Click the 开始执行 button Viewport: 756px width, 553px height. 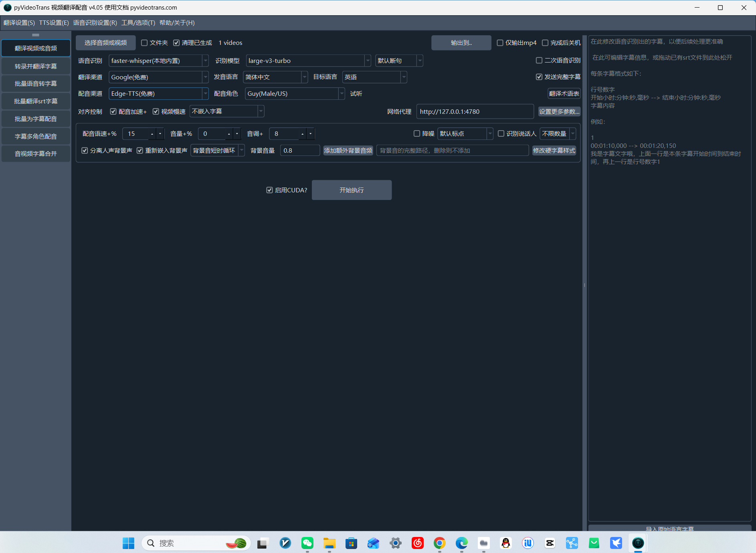coord(352,190)
